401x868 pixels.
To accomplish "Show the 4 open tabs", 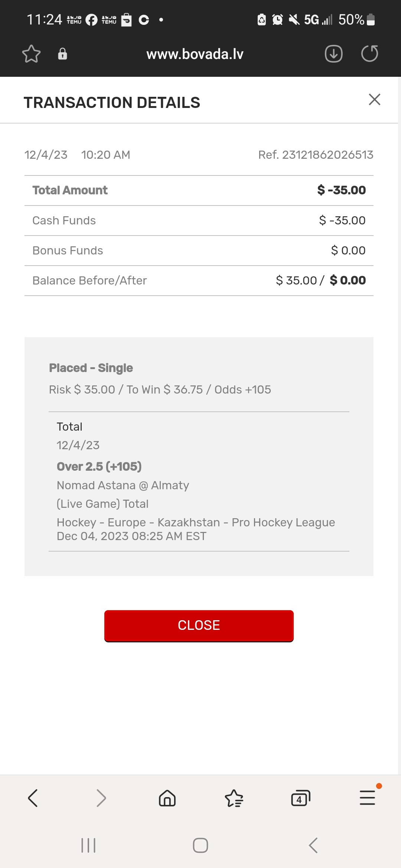I will pyautogui.click(x=300, y=798).
